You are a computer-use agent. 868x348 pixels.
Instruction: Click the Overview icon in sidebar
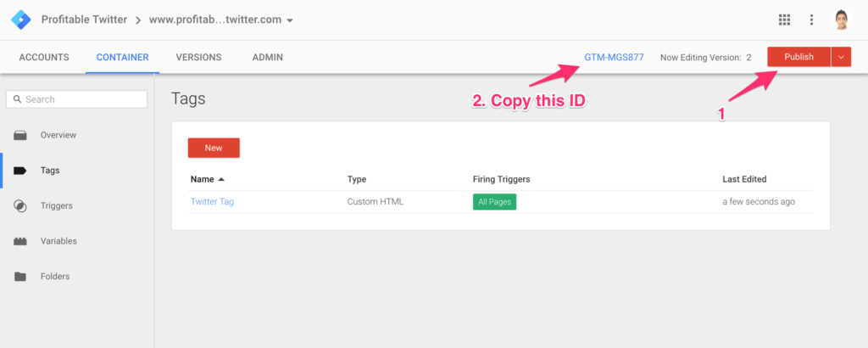20,135
